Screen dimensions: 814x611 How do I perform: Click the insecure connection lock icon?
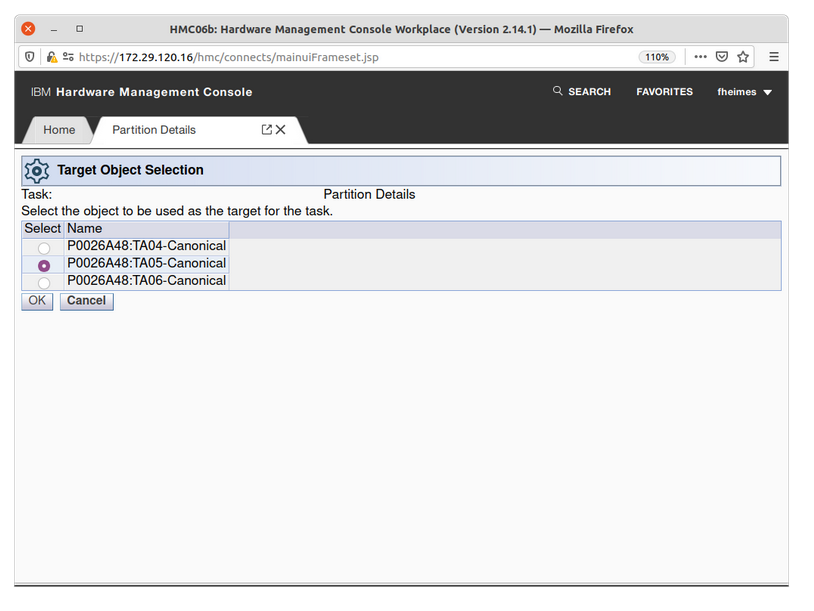[52, 57]
